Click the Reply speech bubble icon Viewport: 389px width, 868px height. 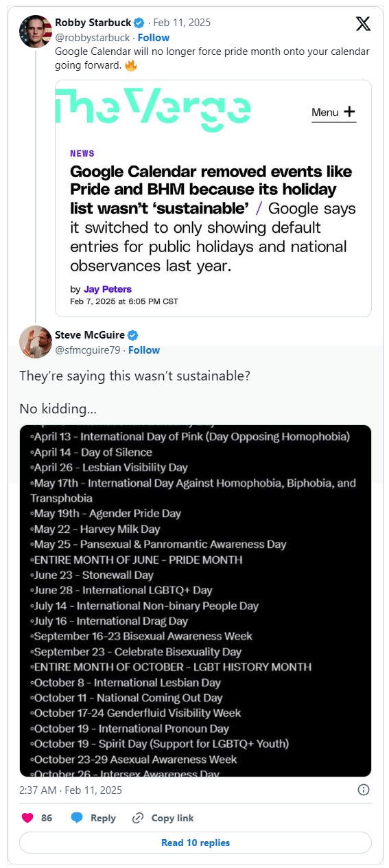coord(77,818)
